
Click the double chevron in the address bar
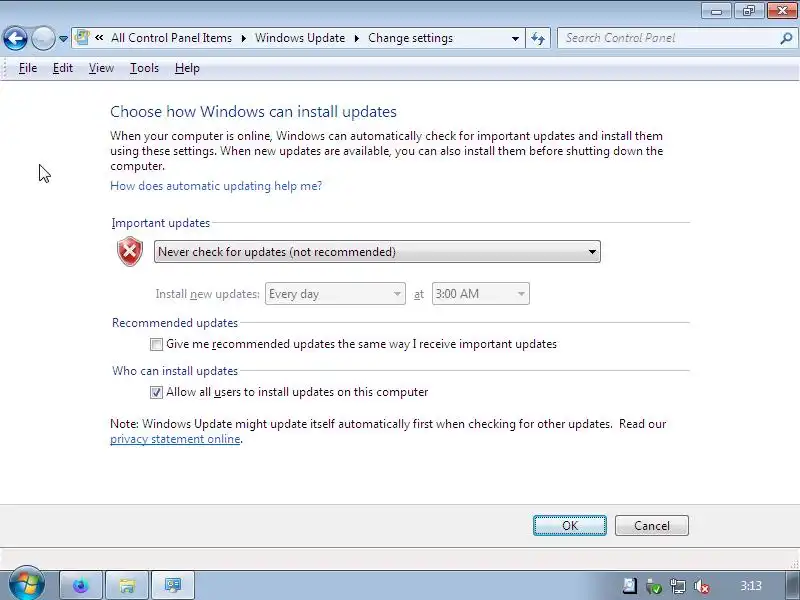tap(99, 38)
